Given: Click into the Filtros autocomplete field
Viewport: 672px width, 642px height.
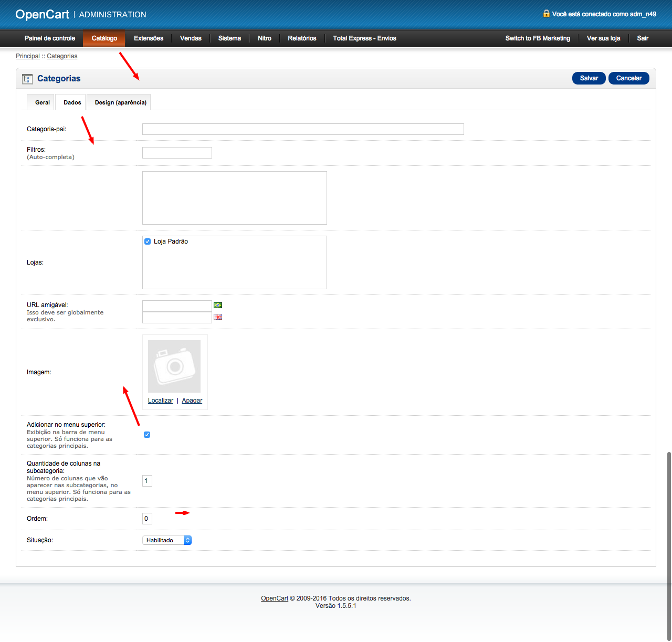Looking at the screenshot, I should (177, 153).
